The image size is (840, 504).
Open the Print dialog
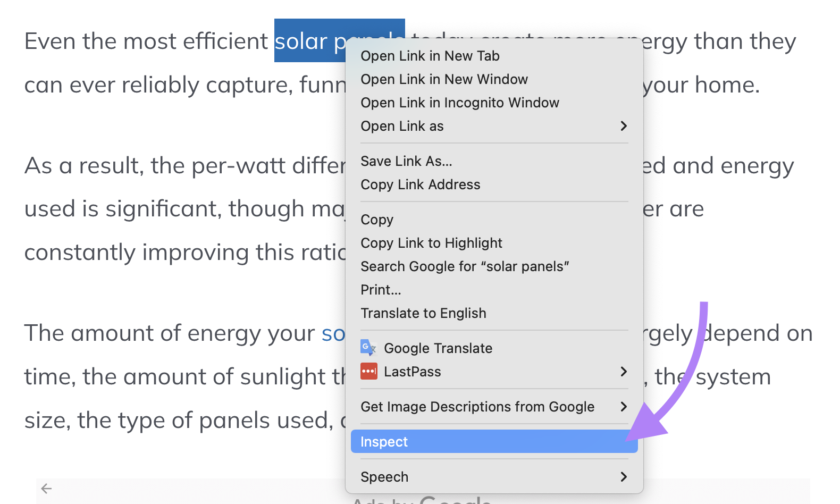click(381, 289)
